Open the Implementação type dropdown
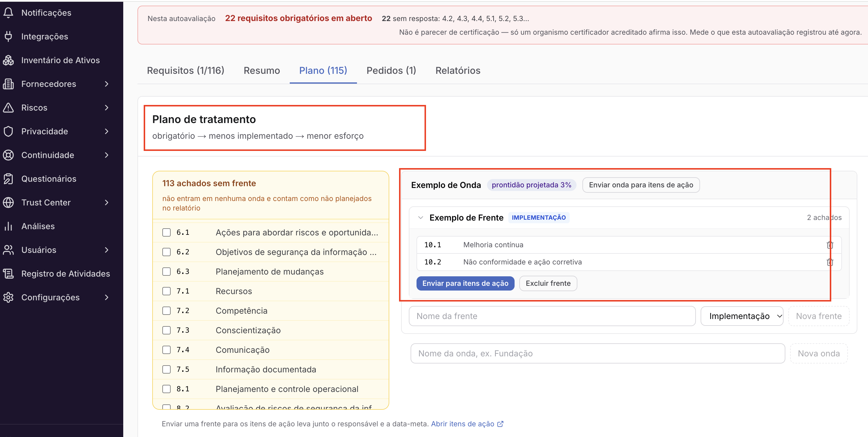The image size is (868, 437). coord(742,316)
